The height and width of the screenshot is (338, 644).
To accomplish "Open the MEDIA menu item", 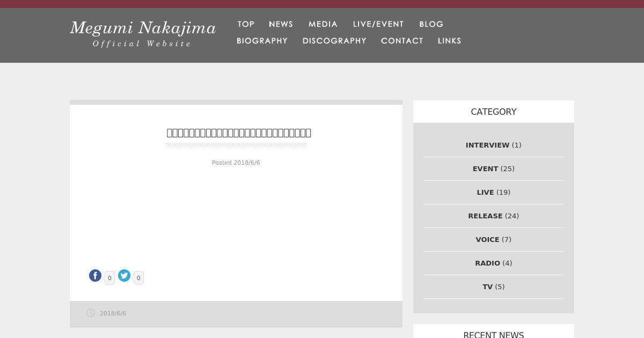I will click(323, 24).
